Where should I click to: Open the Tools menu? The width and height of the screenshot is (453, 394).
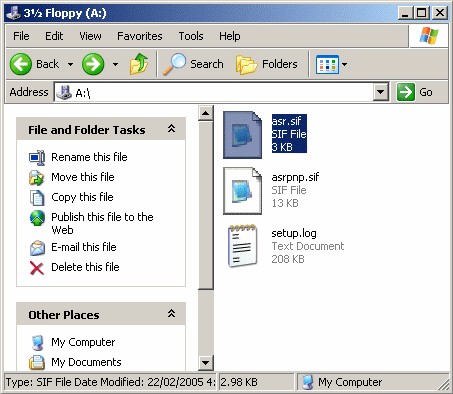(191, 36)
